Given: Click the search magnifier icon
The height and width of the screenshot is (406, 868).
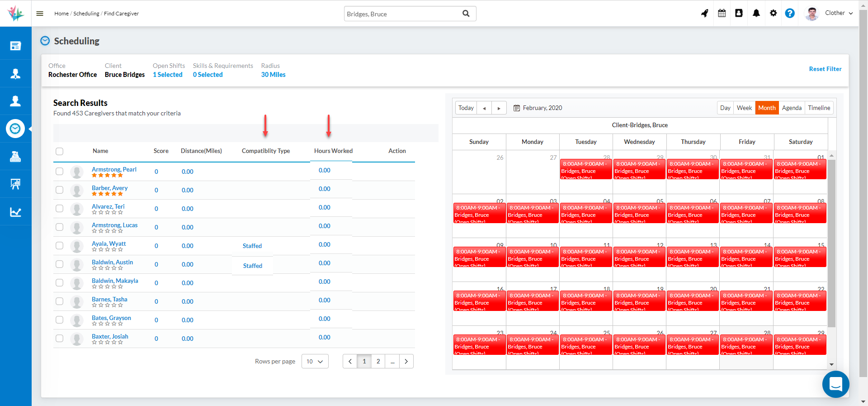Looking at the screenshot, I should pos(466,14).
